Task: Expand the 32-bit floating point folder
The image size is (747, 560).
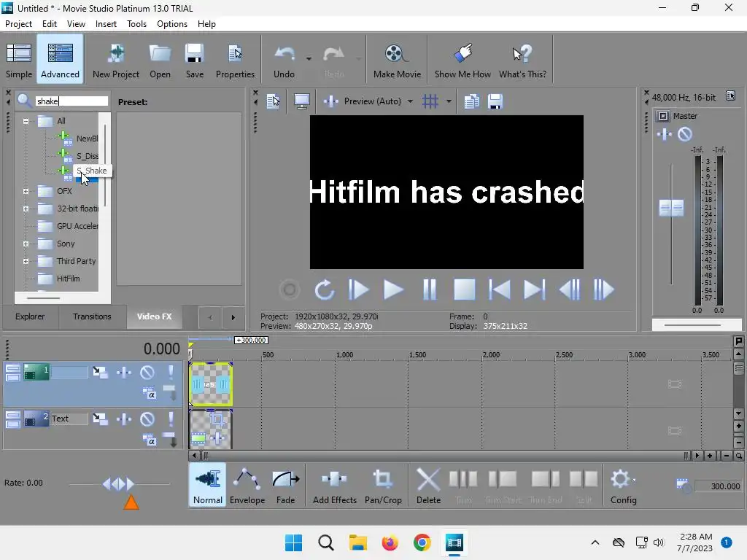Action: 26,209
